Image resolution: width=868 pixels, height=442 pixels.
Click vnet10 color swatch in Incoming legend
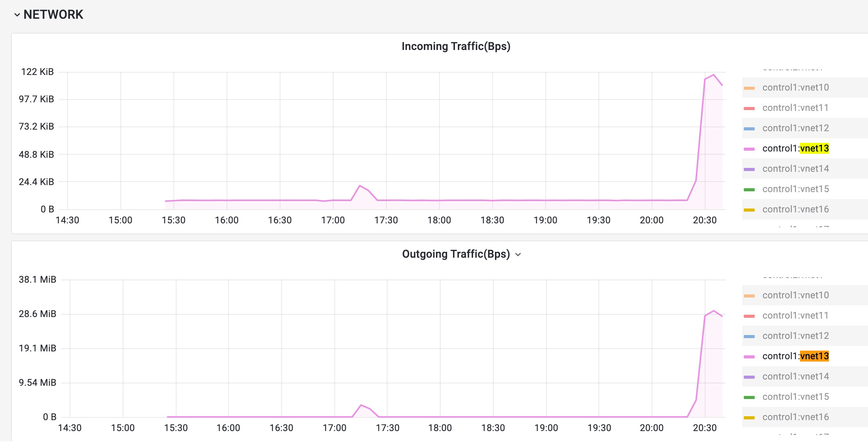click(x=749, y=88)
